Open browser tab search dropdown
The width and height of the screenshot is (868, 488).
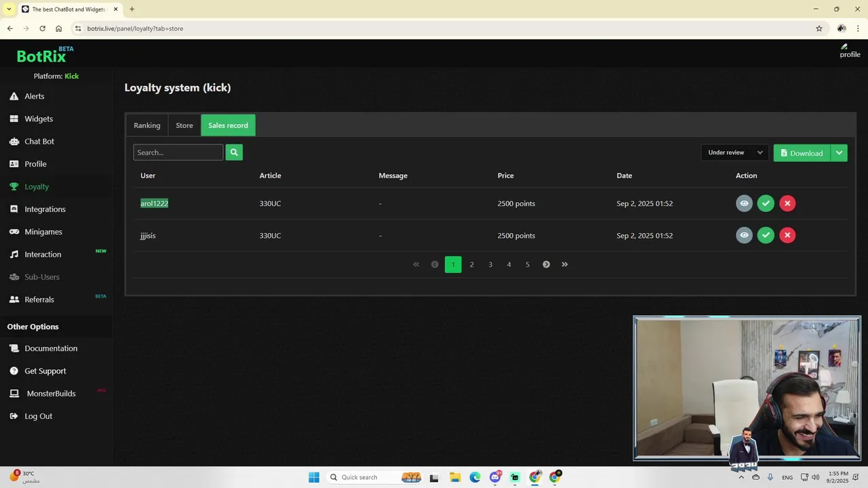coord(8,9)
